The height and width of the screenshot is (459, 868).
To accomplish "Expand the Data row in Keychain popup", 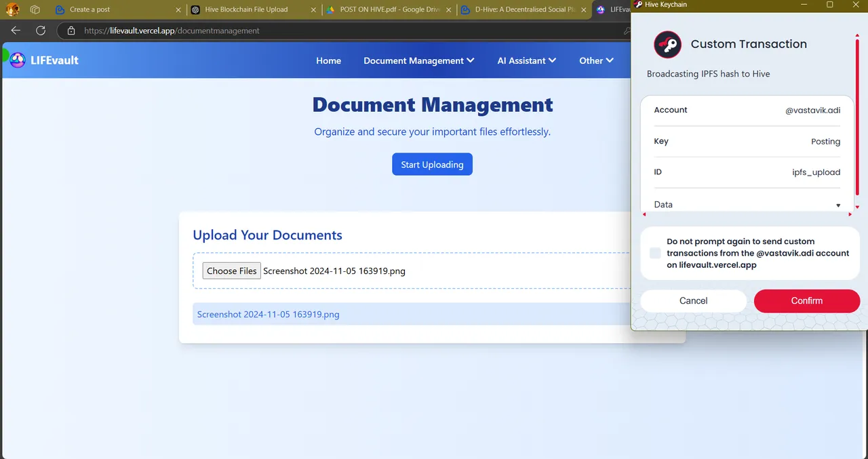I will click(747, 205).
